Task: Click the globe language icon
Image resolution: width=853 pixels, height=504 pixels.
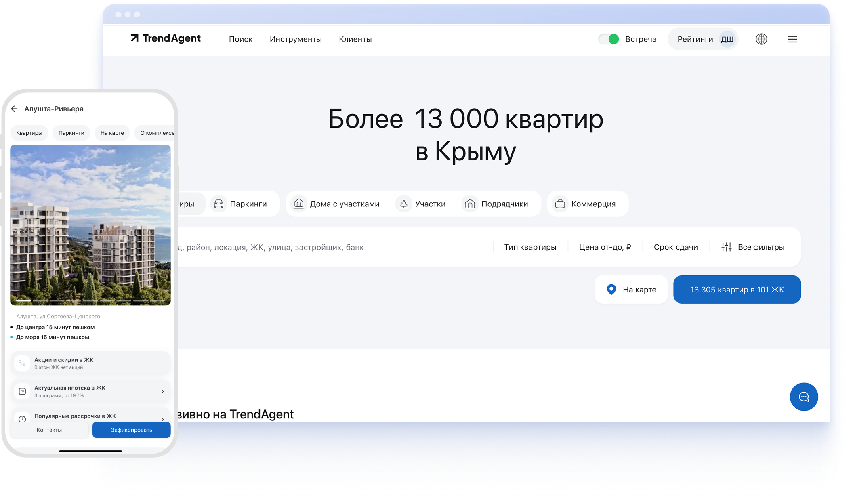Action: [761, 39]
